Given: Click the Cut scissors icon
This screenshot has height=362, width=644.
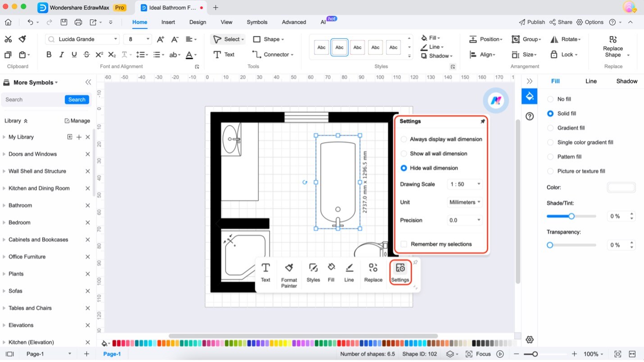Looking at the screenshot, I should pyautogui.click(x=8, y=39).
